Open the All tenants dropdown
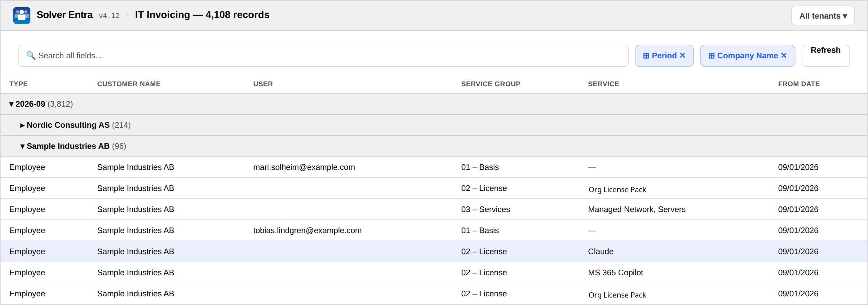 tap(823, 16)
